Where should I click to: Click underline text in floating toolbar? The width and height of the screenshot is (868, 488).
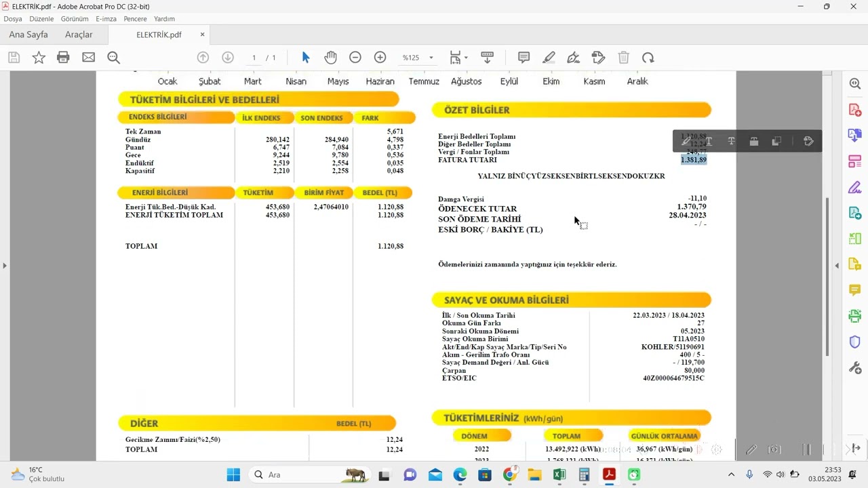click(709, 141)
